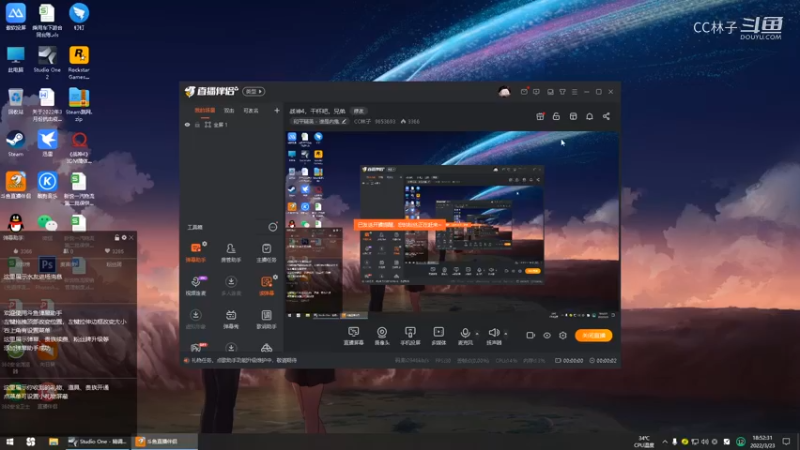This screenshot has height=450, width=800.
Task: Click the unlock padlock icon in header
Action: [556, 116]
